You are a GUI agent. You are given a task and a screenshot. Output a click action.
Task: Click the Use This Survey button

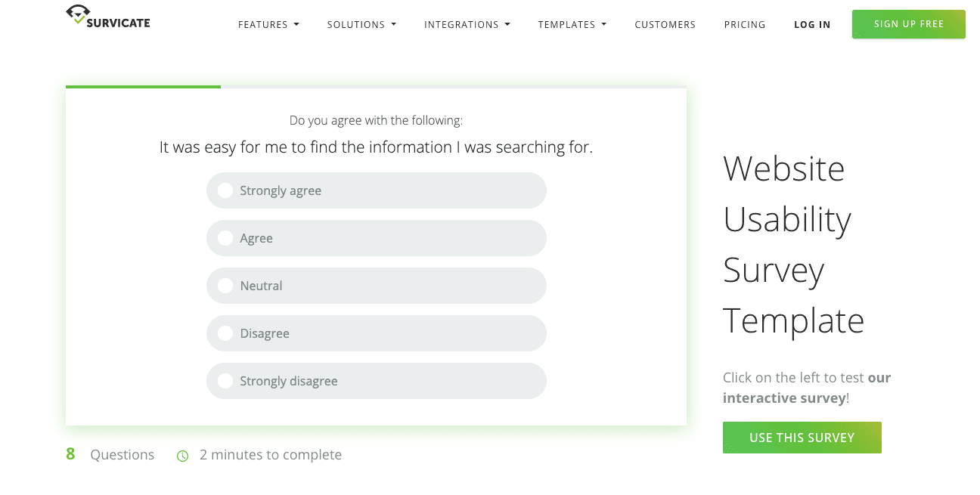click(802, 438)
